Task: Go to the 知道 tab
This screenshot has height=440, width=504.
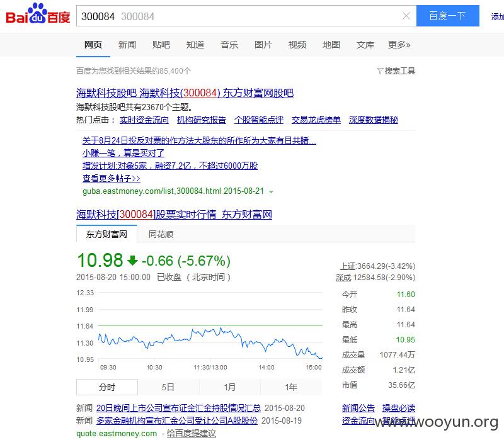Action: pos(195,45)
